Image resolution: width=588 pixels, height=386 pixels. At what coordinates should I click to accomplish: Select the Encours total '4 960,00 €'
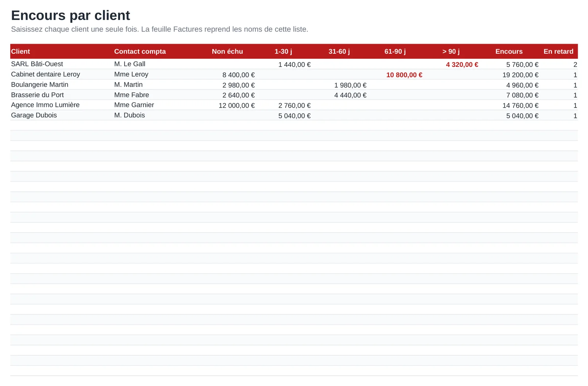click(x=522, y=85)
